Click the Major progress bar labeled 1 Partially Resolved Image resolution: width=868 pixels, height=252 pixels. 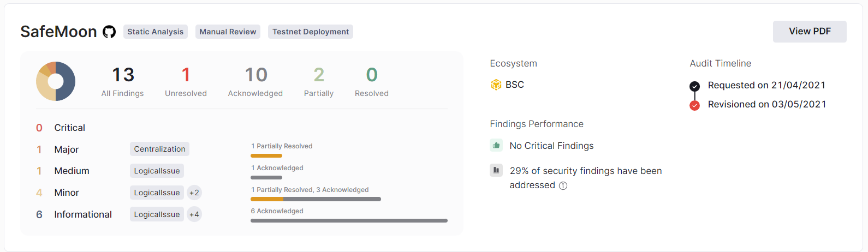click(266, 156)
